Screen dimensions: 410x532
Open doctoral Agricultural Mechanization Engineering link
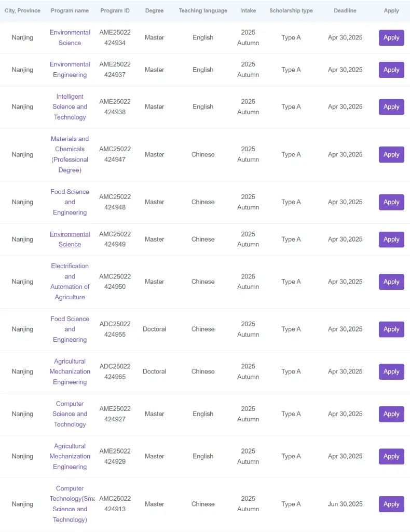pyautogui.click(x=70, y=371)
